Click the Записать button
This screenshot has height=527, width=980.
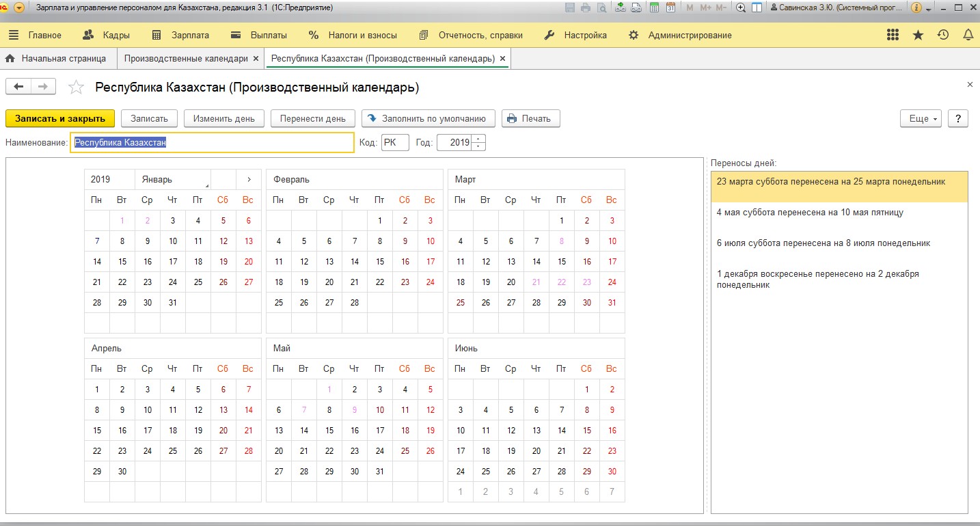click(149, 118)
